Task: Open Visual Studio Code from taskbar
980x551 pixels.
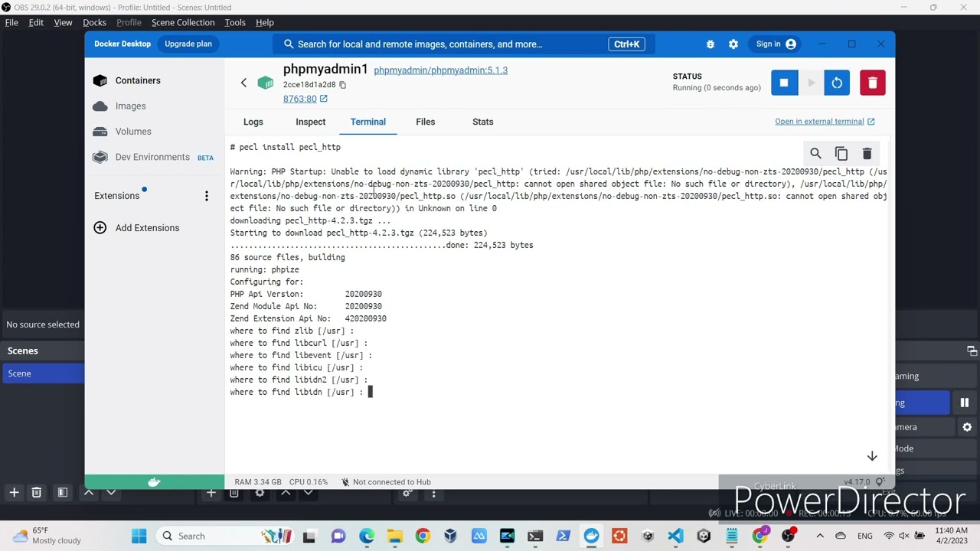Action: [x=675, y=536]
